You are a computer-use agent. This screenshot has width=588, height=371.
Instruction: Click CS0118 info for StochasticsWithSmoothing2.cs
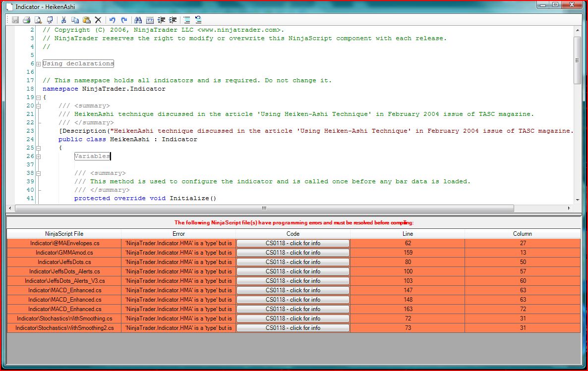(293, 328)
